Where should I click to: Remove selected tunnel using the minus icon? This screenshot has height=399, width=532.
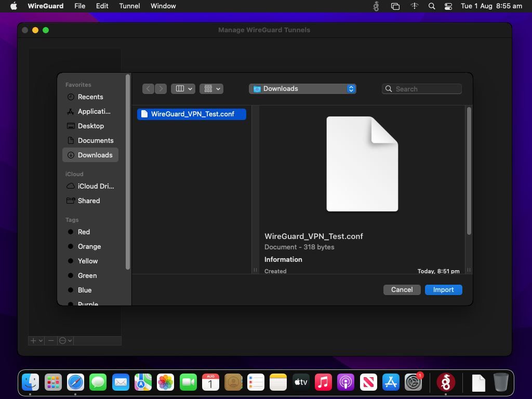tap(50, 340)
